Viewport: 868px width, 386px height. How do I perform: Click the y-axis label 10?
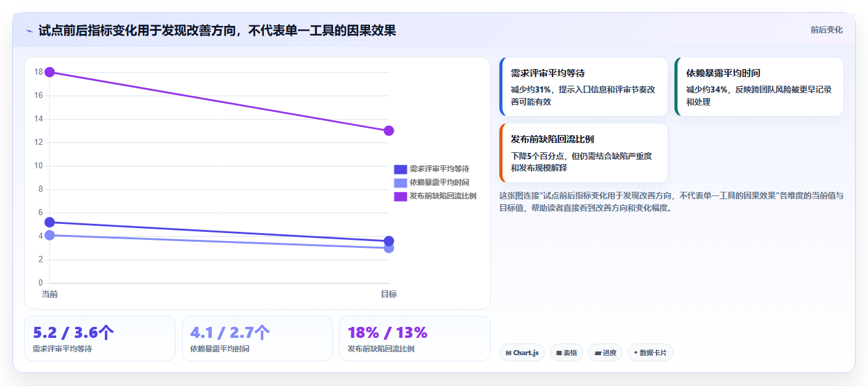click(38, 166)
